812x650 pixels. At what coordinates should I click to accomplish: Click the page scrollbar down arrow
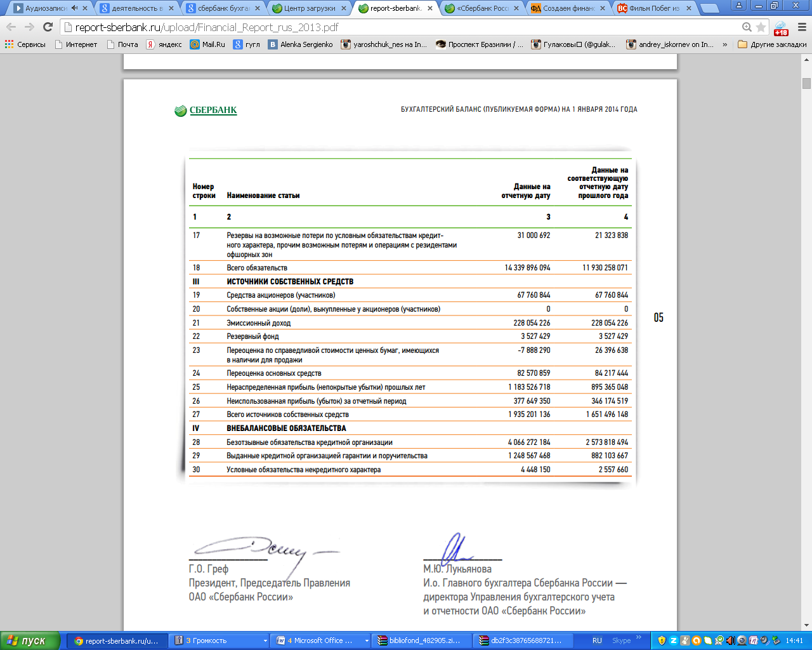[806, 626]
